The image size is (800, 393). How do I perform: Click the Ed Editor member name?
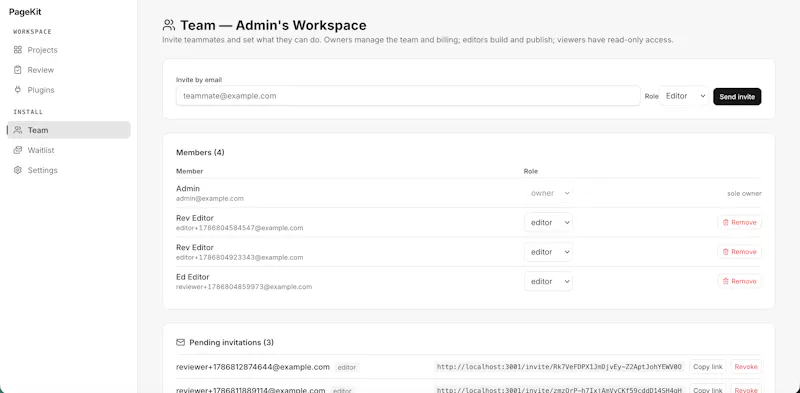pyautogui.click(x=193, y=277)
